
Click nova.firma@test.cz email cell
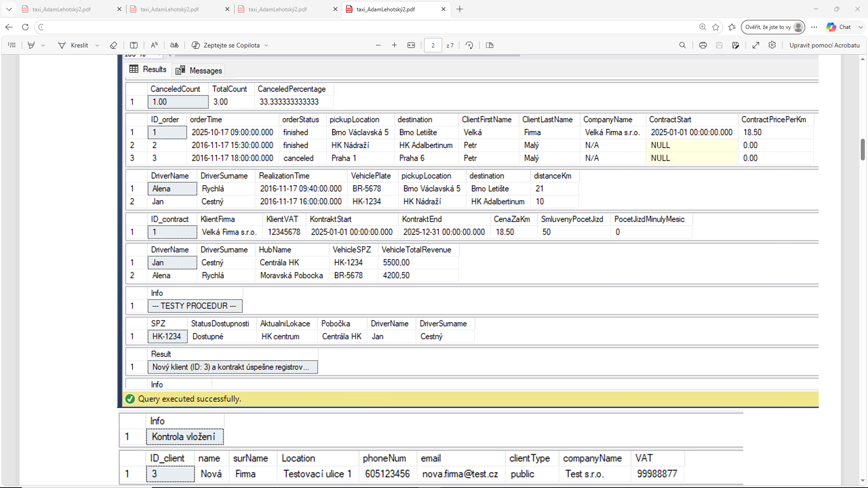pos(460,474)
